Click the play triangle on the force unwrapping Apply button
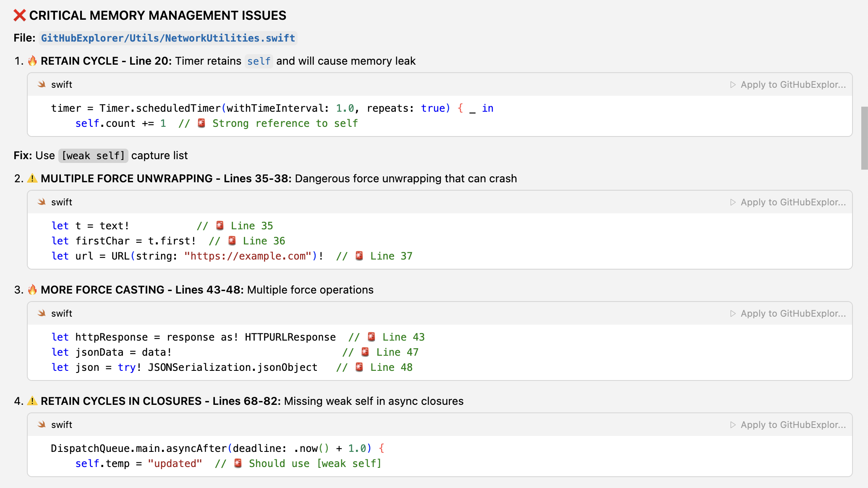The width and height of the screenshot is (868, 488). 733,202
